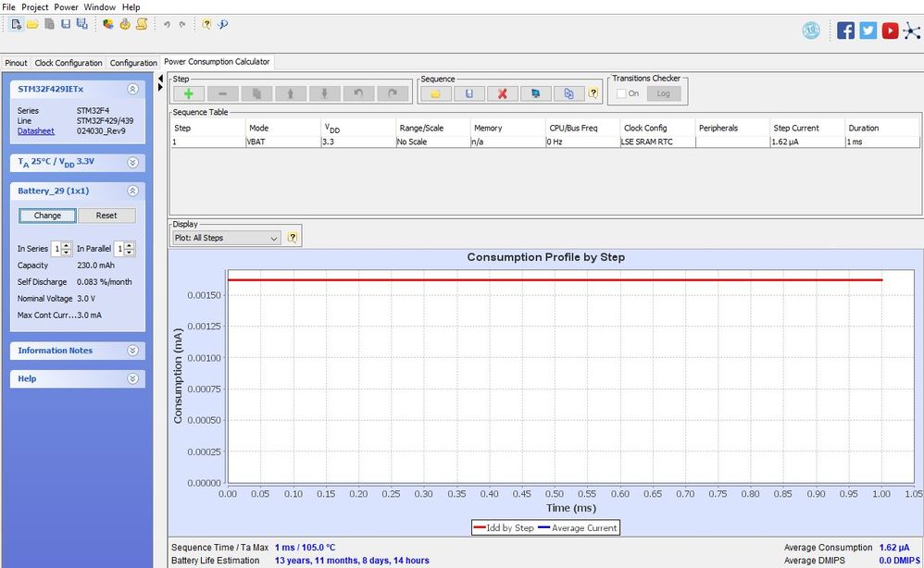Viewport: 924px width, 568px height.
Task: Click the Idd by Step legend entry
Action: click(x=504, y=528)
